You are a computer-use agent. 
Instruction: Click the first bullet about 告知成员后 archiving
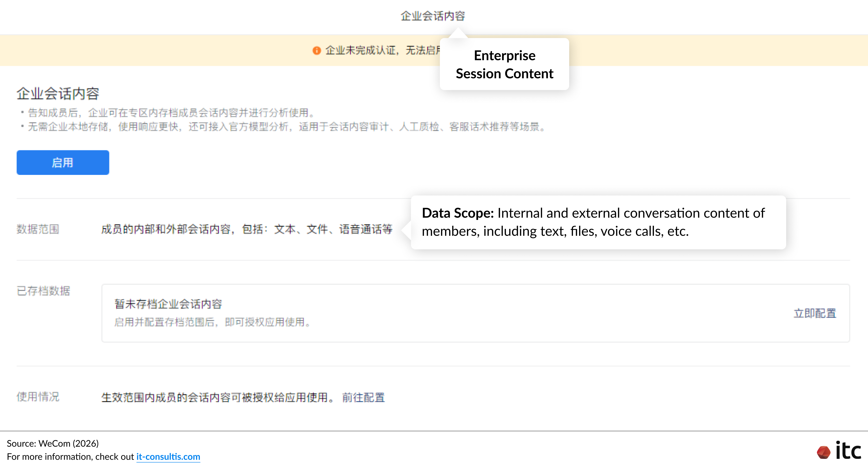click(x=171, y=113)
